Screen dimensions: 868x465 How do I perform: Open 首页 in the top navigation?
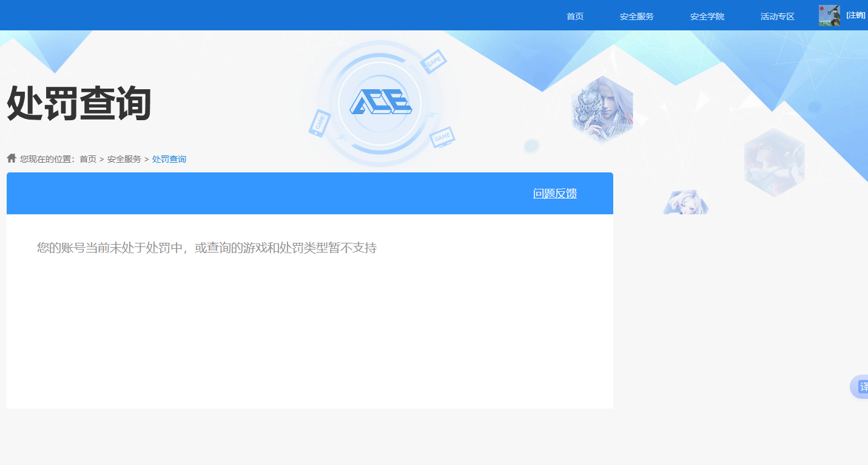pyautogui.click(x=574, y=16)
